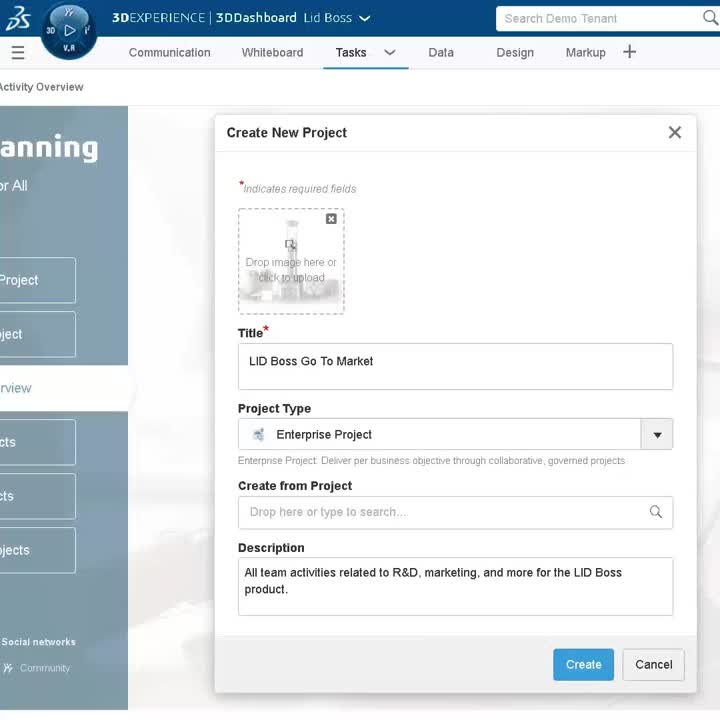Click the Cancel button
This screenshot has height=720, width=720.
click(653, 664)
